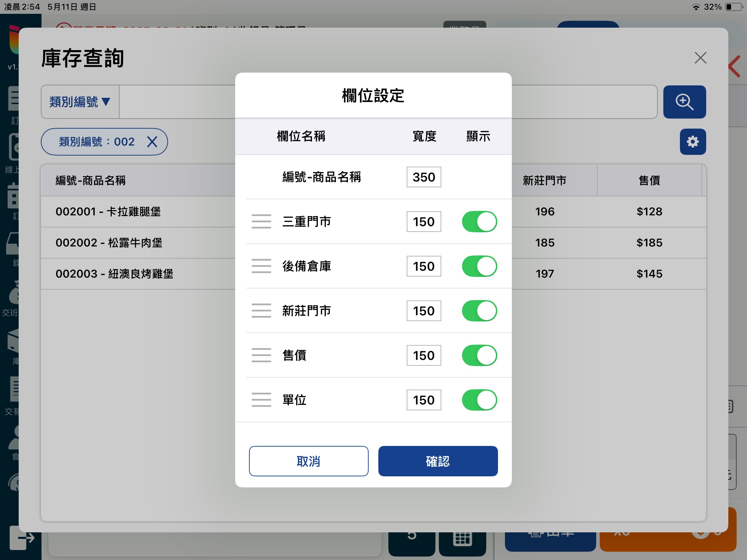This screenshot has width=747, height=560.
Task: Remove the 類別編號：002 filter chip
Action: (x=152, y=142)
